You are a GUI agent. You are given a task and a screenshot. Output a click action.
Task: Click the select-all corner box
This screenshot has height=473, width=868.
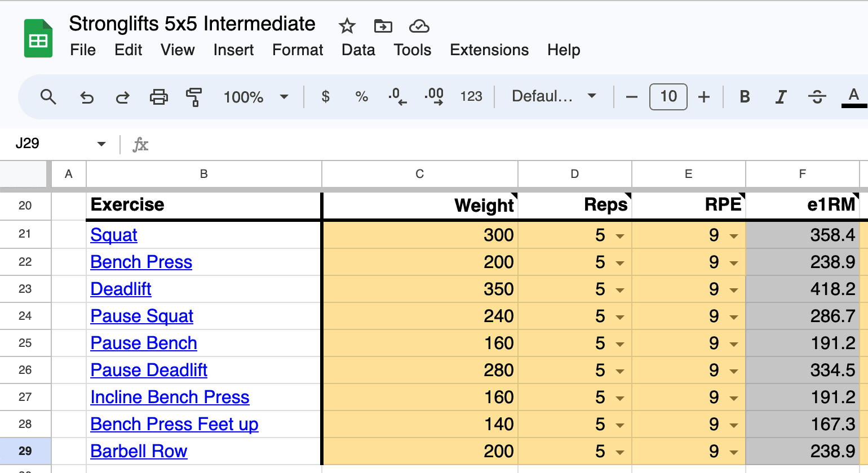[24, 174]
